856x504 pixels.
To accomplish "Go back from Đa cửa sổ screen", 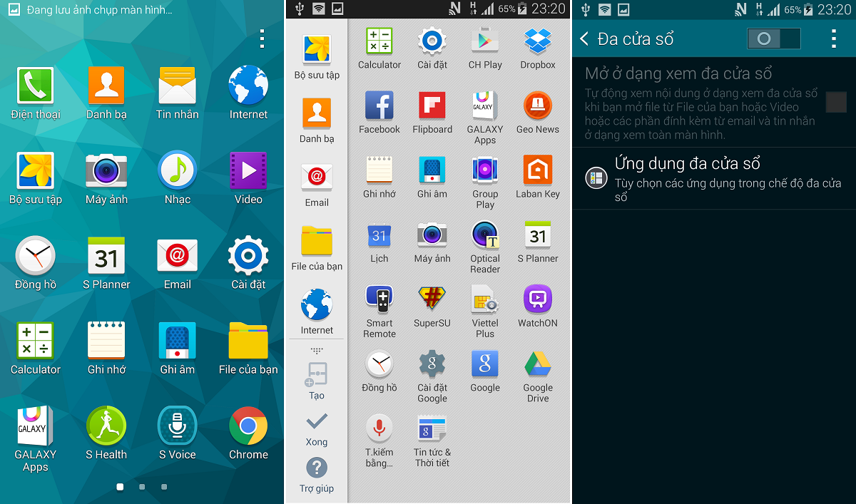I will tap(584, 38).
